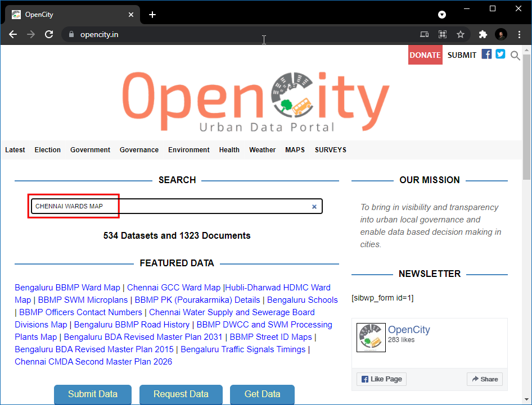Open the Chrome extensions puzzle icon

[483, 34]
